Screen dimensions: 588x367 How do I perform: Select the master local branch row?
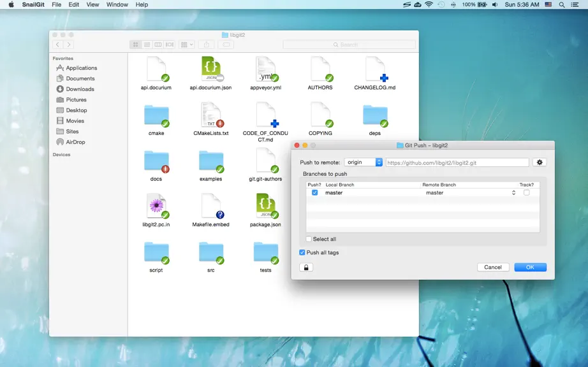(x=423, y=192)
